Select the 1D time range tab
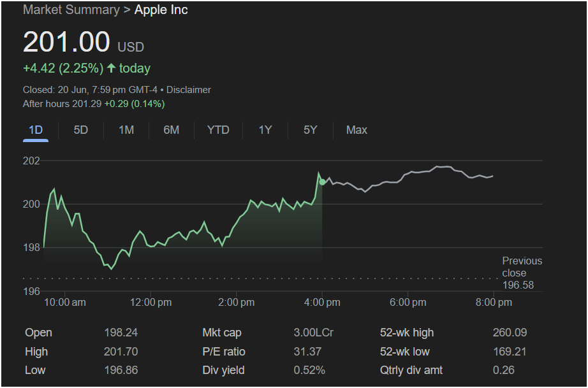This screenshot has width=588, height=388. click(x=36, y=130)
